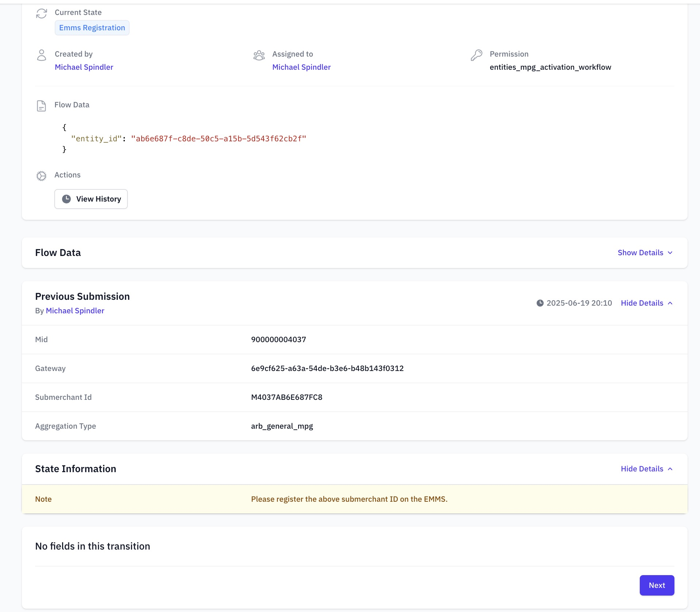Click the Actions gear icon
This screenshot has height=612, width=700.
pos(41,176)
